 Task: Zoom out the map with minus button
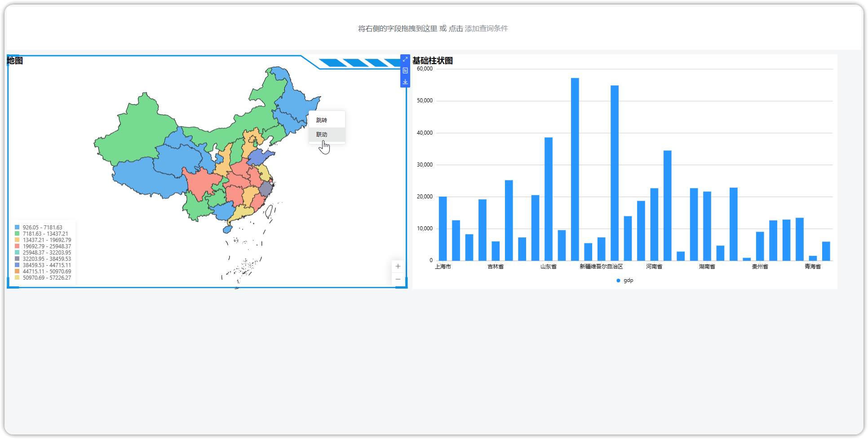click(398, 279)
